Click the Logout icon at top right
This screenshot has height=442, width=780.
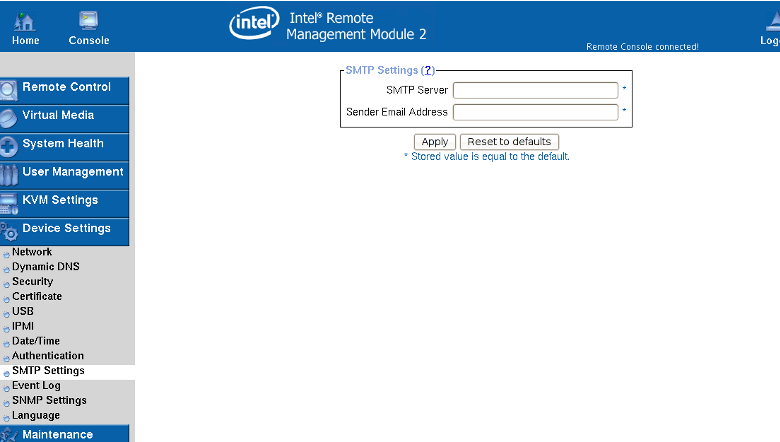(x=773, y=21)
